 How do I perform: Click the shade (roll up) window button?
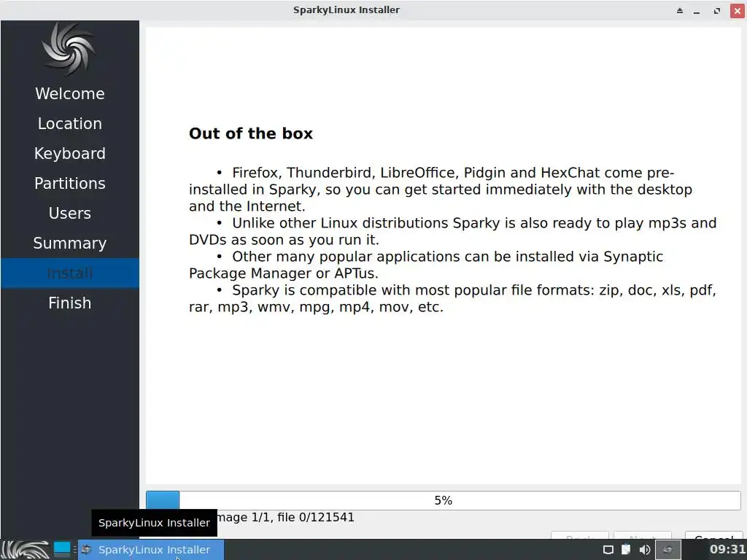(680, 10)
